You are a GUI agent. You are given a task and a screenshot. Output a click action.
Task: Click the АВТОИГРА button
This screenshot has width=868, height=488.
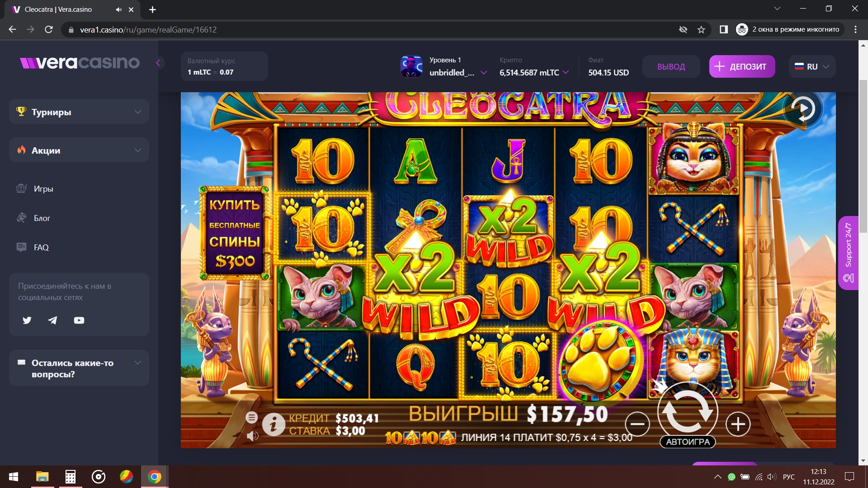(x=688, y=442)
